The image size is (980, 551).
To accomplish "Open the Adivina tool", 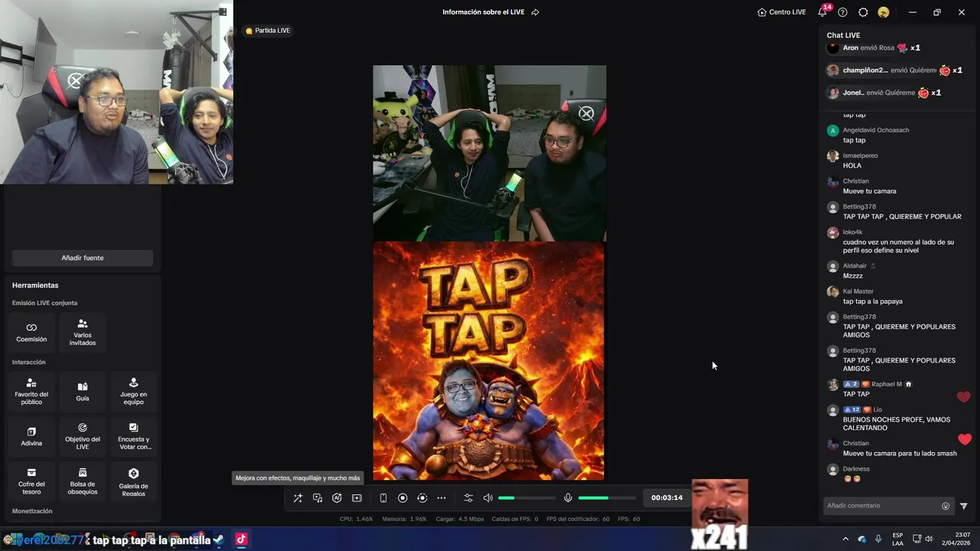I will click(x=31, y=436).
